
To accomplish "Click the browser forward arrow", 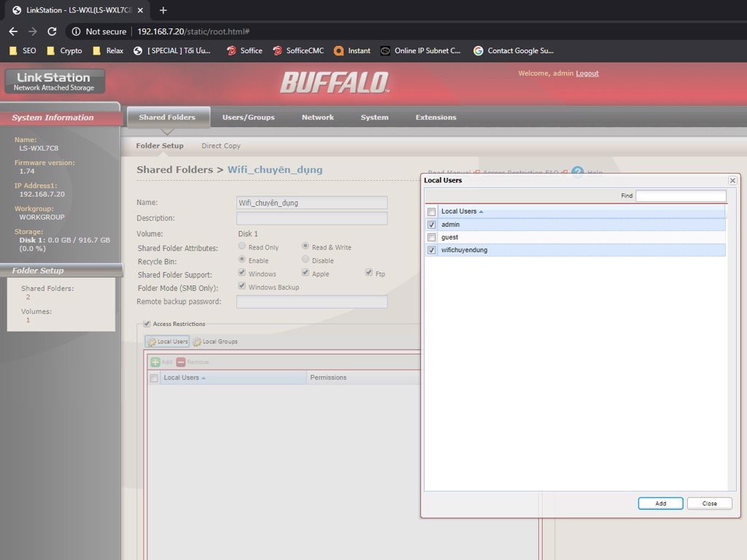I will 32,31.
